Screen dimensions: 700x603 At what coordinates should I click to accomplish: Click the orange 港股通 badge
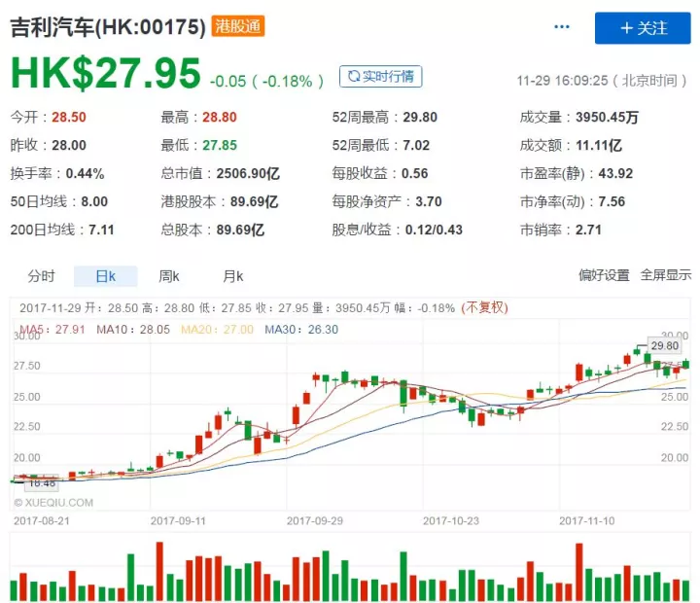point(238,26)
